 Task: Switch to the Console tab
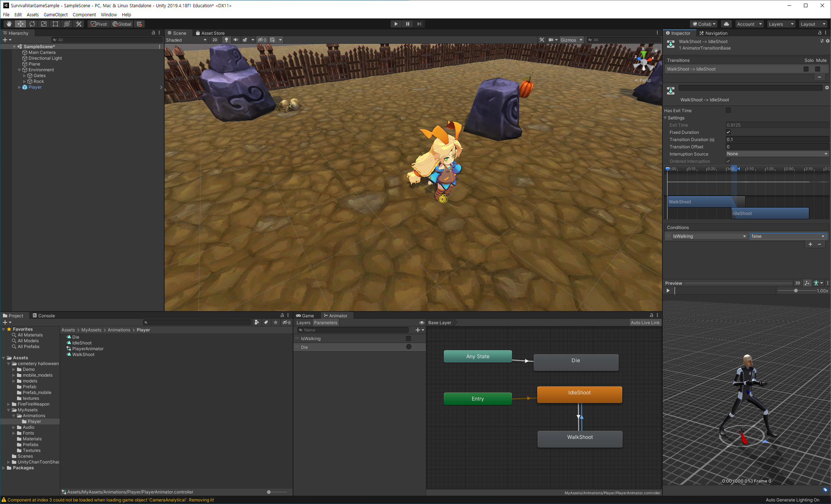click(x=44, y=315)
